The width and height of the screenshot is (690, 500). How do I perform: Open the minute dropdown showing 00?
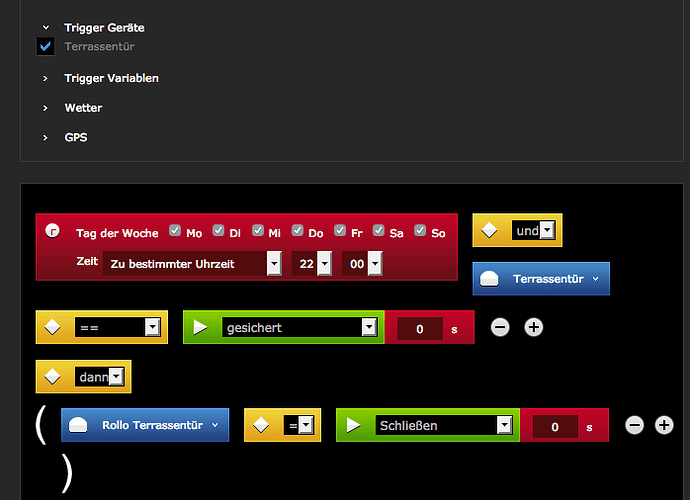(x=362, y=264)
